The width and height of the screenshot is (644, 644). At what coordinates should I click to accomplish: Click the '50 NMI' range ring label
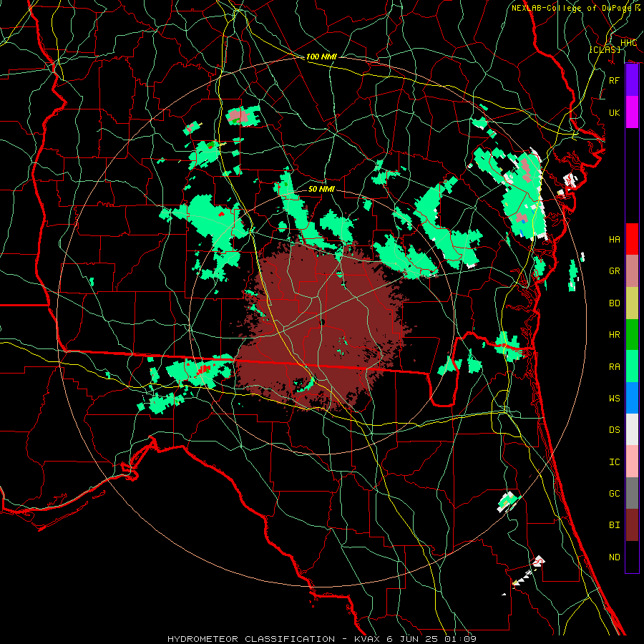point(321,189)
